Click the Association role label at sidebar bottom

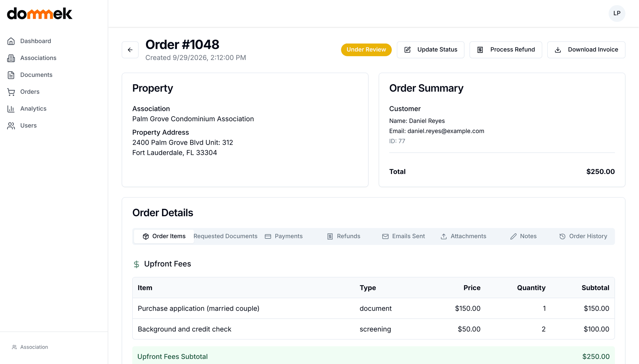tap(34, 347)
